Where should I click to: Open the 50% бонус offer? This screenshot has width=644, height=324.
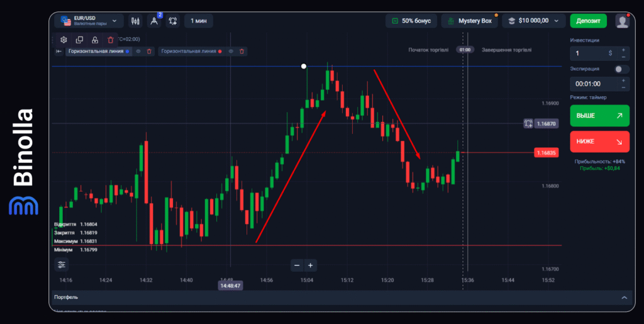[x=411, y=21]
